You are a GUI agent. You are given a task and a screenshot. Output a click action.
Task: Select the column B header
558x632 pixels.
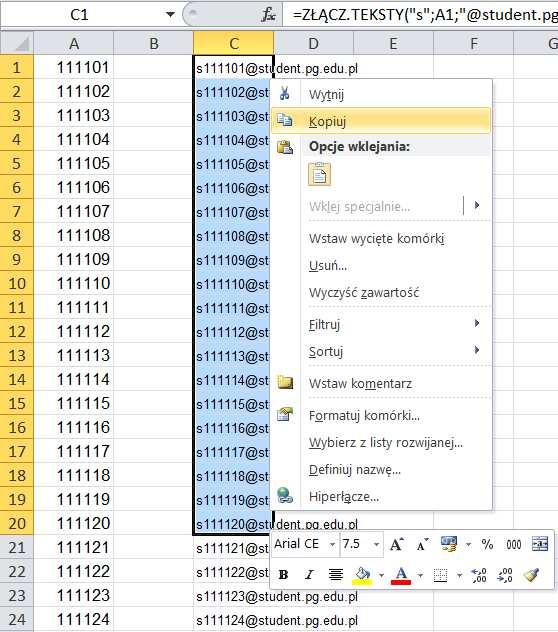point(154,43)
